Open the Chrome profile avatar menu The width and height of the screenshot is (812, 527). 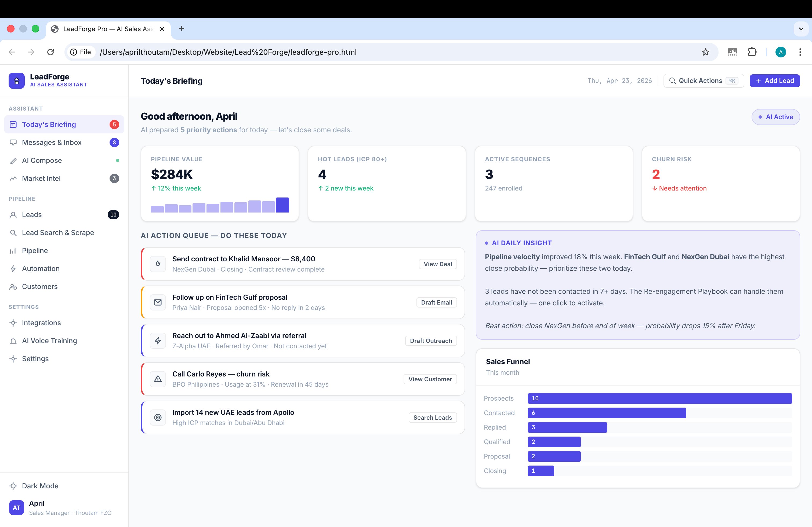coord(781,52)
